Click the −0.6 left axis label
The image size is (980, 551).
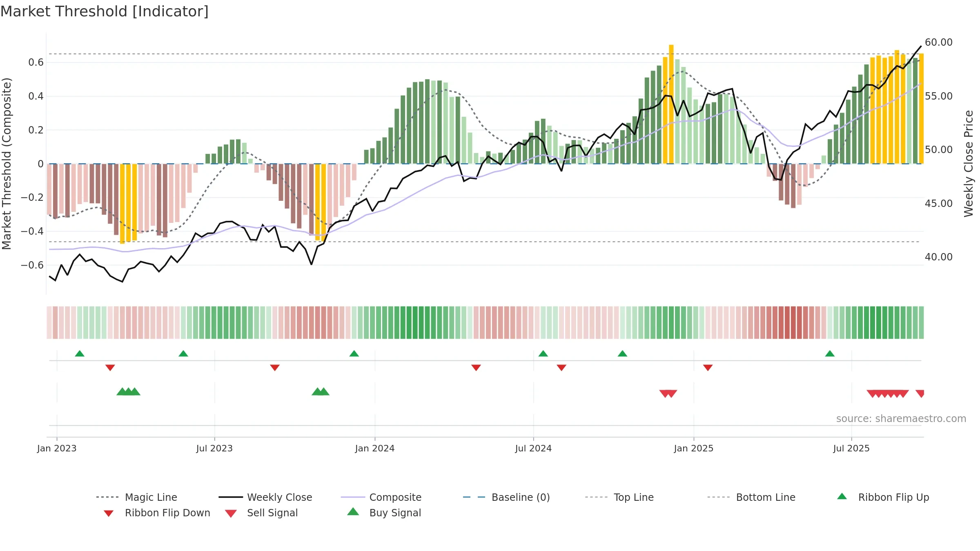[x=32, y=265]
